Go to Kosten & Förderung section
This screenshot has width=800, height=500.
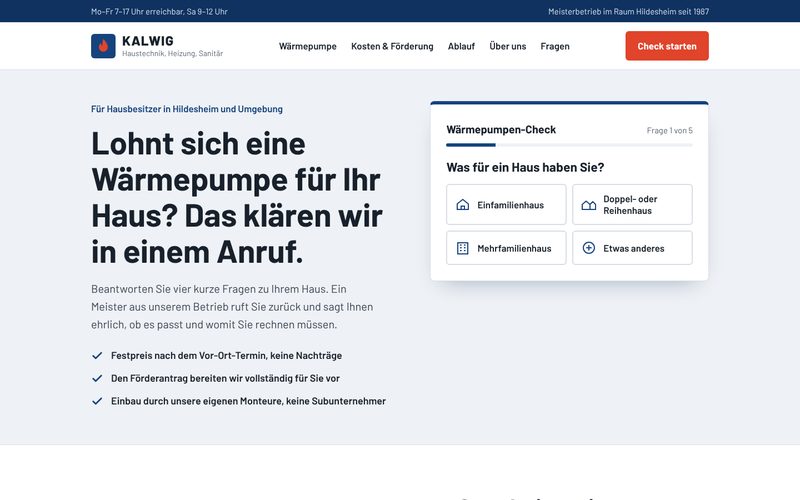click(x=392, y=46)
